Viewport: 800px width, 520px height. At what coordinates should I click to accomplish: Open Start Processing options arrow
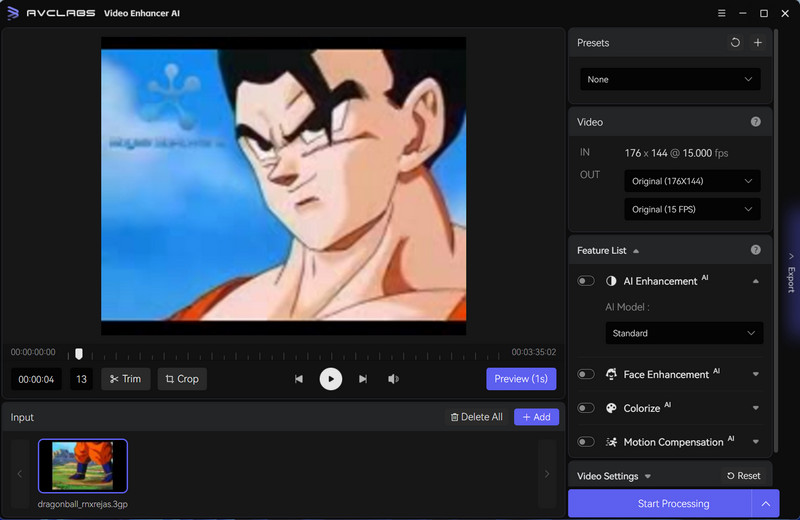click(x=765, y=504)
